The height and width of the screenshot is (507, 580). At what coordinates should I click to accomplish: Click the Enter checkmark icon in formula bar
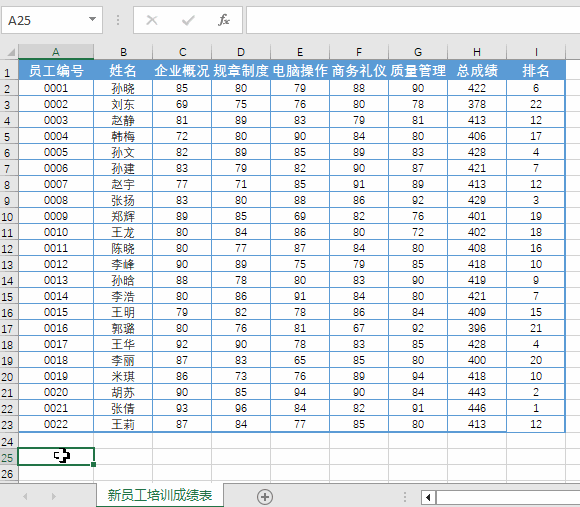tap(188, 20)
